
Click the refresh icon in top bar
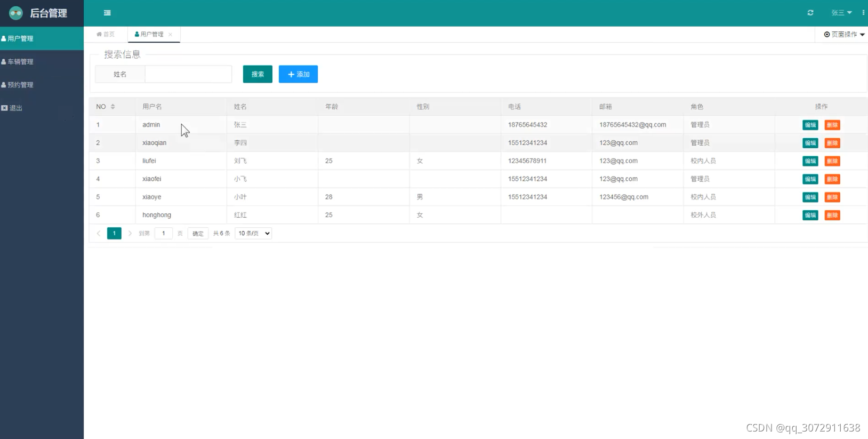[x=810, y=13]
